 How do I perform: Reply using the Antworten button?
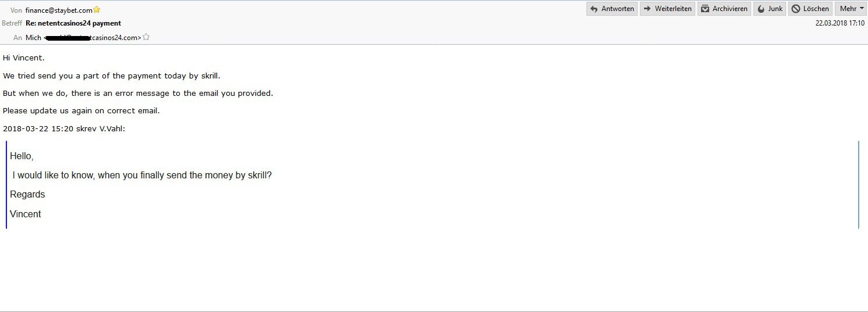612,9
